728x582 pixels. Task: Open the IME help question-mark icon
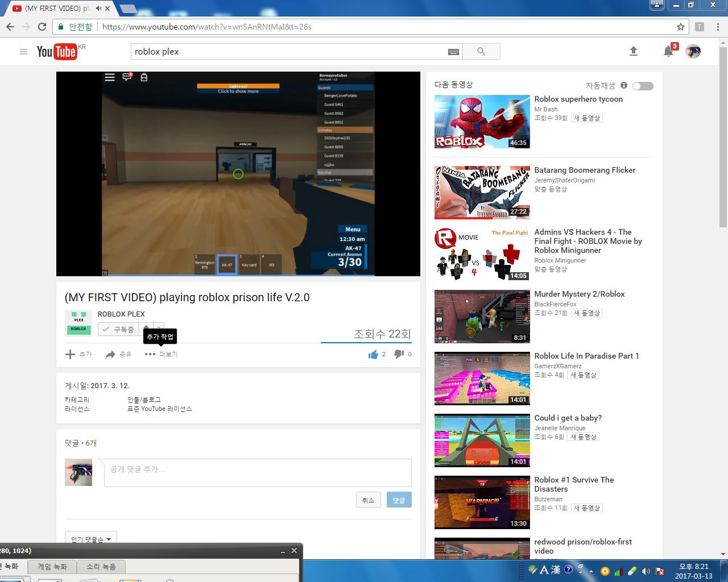(568, 569)
